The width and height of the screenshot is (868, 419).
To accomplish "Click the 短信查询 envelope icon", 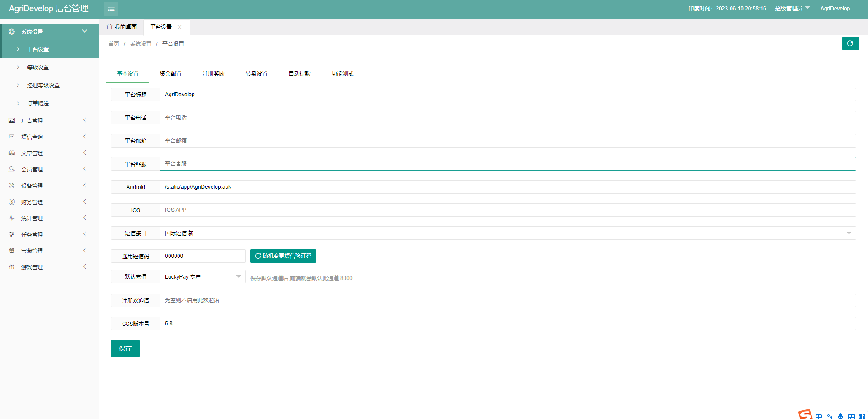I will [x=12, y=137].
